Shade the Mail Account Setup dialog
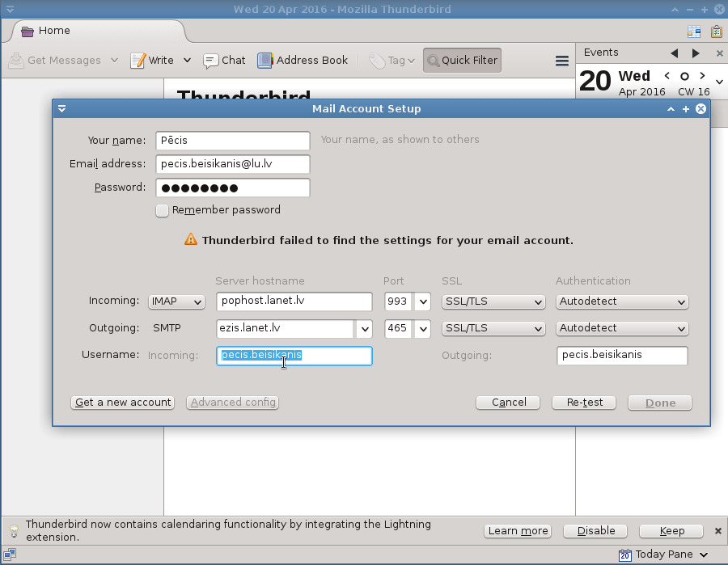Image resolution: width=728 pixels, height=565 pixels. 671,109
